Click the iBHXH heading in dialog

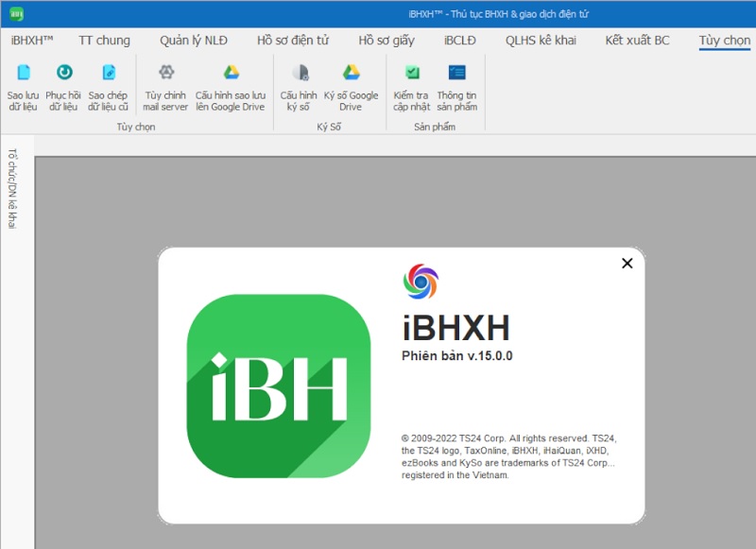click(x=456, y=328)
